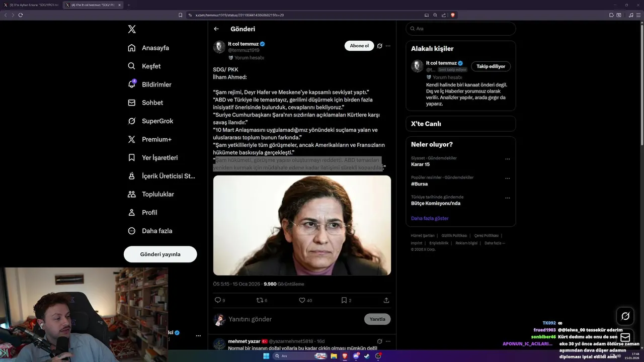Open the Karar 15 trend
The height and width of the screenshot is (362, 644).
(x=420, y=164)
